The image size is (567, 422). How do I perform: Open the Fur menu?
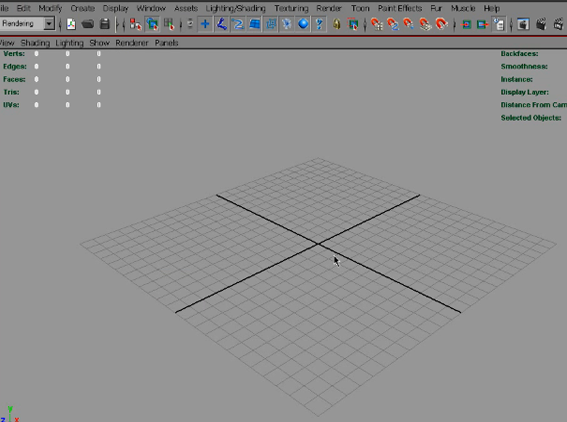[436, 8]
